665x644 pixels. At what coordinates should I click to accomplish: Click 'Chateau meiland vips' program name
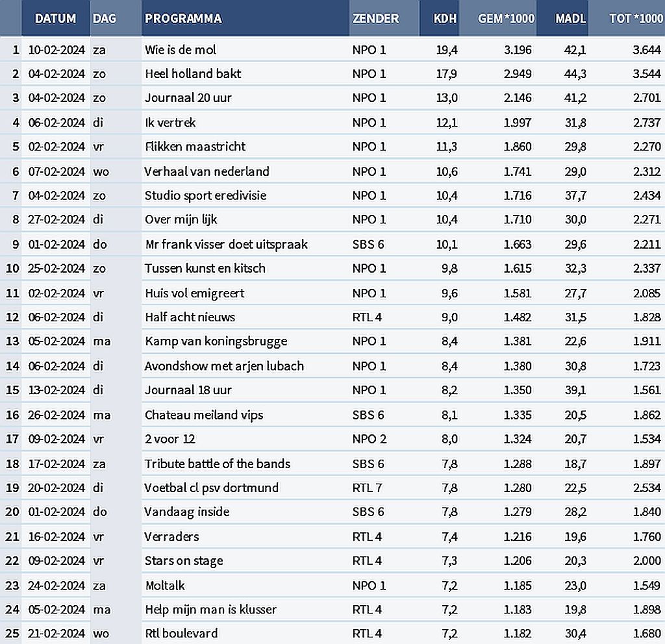click(x=204, y=415)
